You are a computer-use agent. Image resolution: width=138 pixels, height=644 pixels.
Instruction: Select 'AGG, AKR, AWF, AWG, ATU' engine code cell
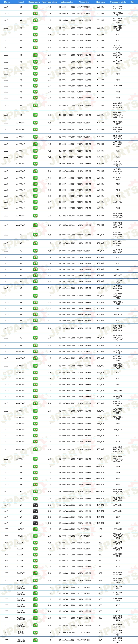tap(118, 536)
